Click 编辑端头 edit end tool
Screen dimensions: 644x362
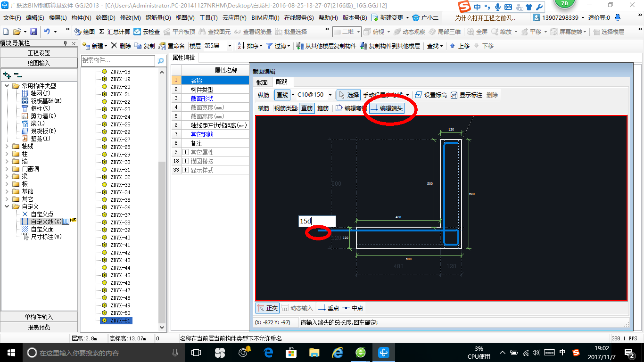pos(387,108)
